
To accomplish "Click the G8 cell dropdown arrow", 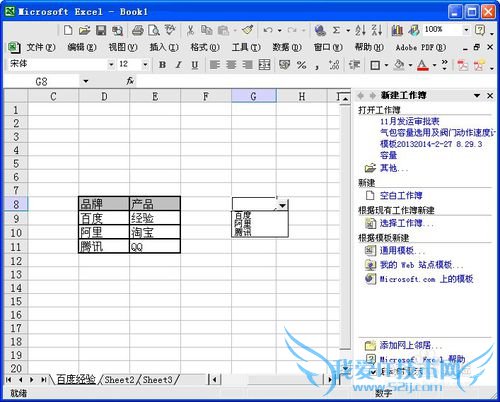I will 282,205.
